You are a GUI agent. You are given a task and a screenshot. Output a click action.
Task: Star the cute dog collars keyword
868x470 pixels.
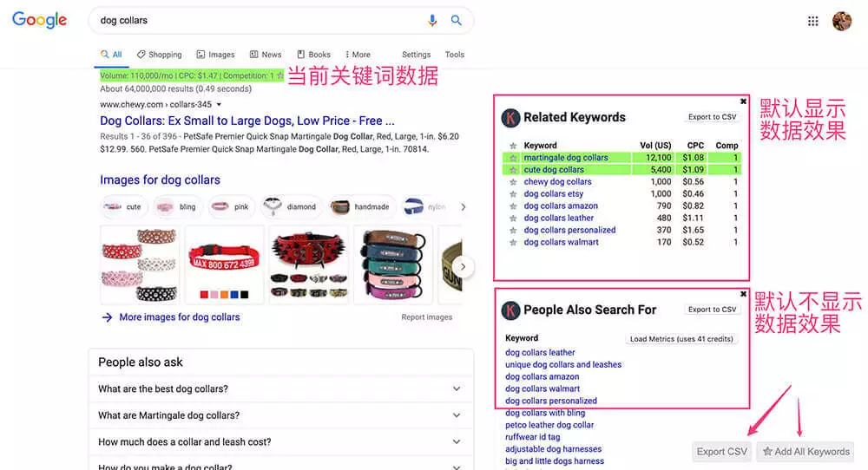tap(513, 170)
